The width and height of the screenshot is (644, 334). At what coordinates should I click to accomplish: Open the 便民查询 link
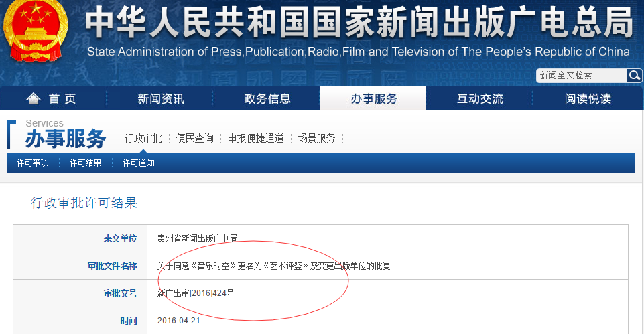click(x=195, y=138)
